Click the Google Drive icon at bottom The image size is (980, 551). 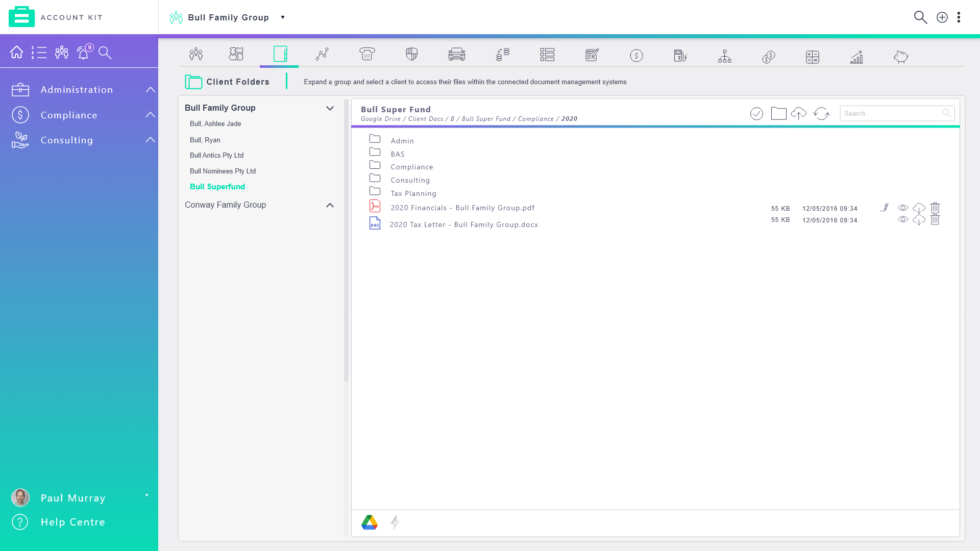point(370,522)
